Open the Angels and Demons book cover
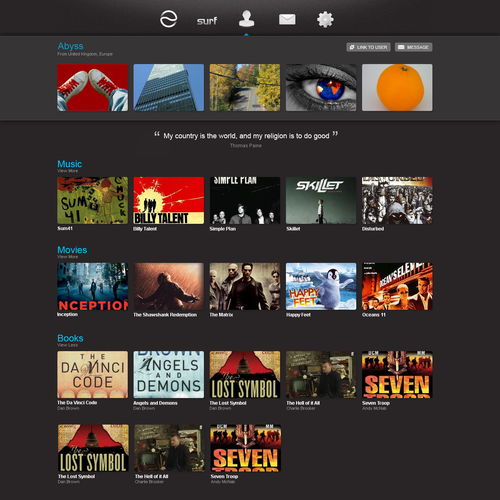500x500 pixels. click(x=169, y=374)
